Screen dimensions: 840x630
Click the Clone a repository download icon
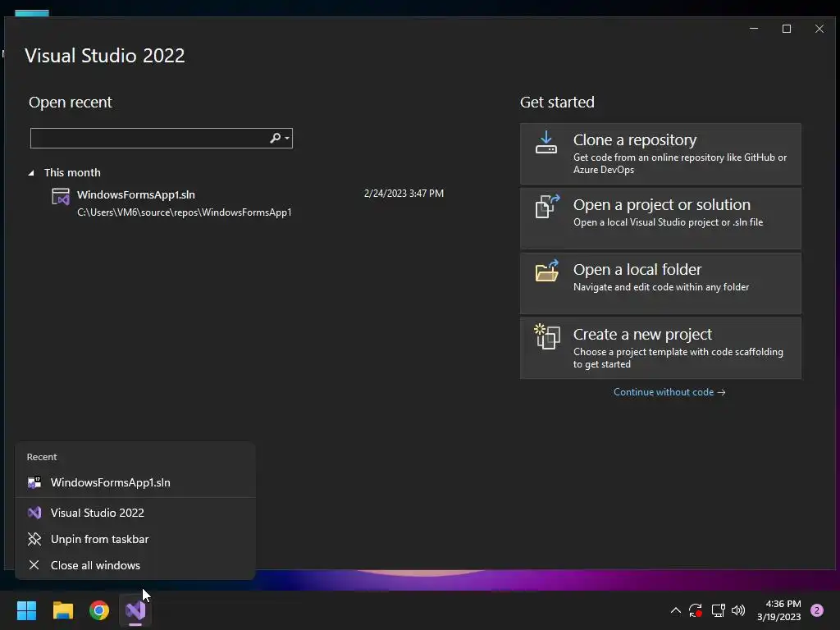[546, 143]
